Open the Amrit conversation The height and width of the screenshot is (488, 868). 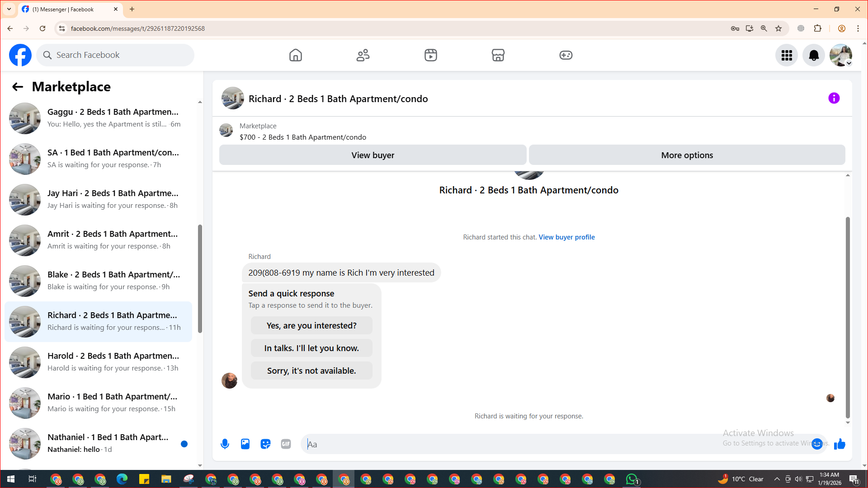pyautogui.click(x=98, y=240)
